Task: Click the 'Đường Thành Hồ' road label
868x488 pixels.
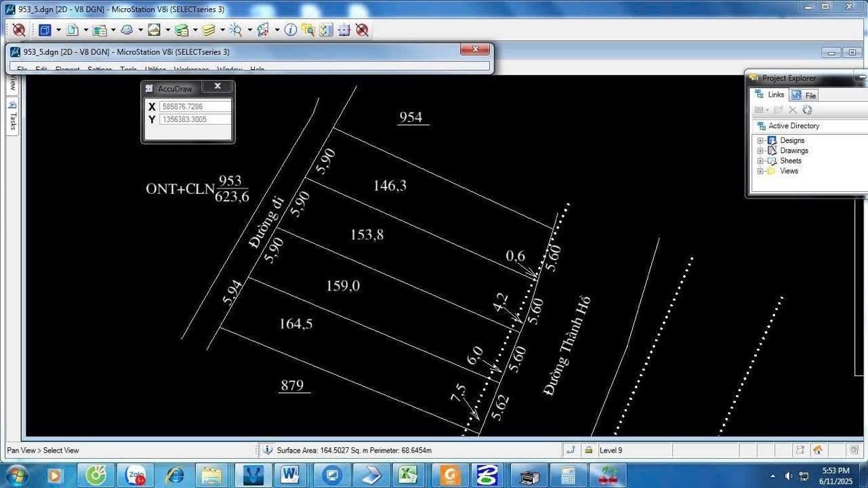Action: click(x=567, y=345)
